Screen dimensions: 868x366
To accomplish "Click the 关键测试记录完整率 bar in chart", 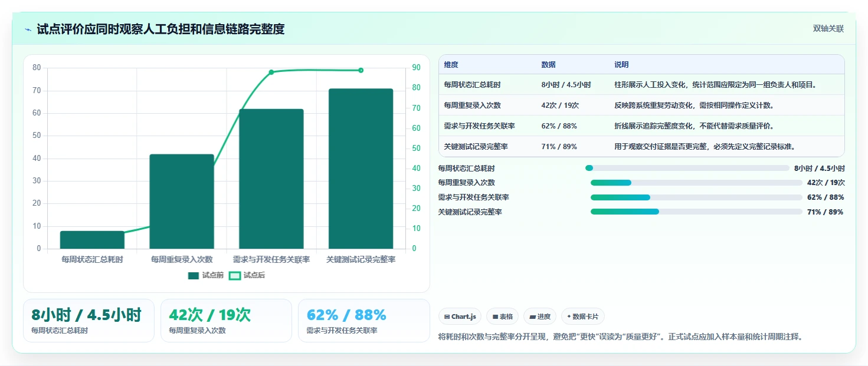I will 361,169.
